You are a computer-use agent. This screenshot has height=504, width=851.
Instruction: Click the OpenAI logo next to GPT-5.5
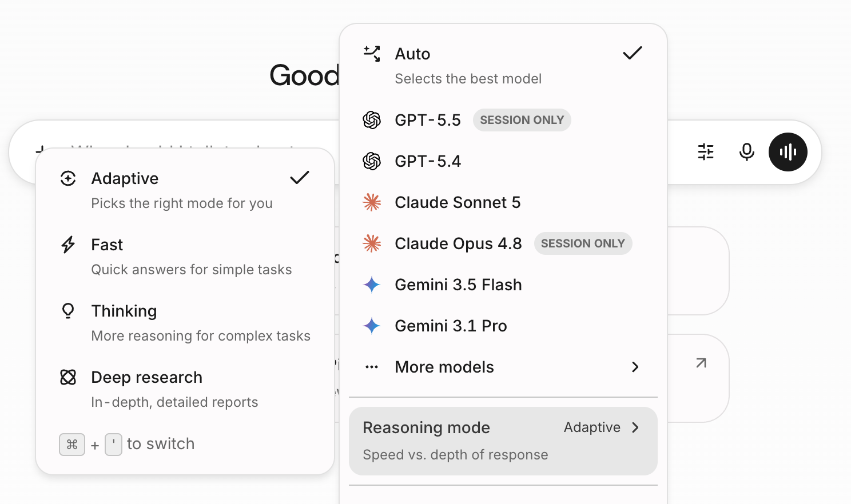372,120
